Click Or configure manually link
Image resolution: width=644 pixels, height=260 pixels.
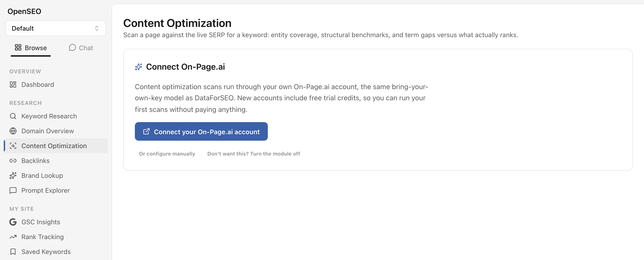[x=167, y=154]
